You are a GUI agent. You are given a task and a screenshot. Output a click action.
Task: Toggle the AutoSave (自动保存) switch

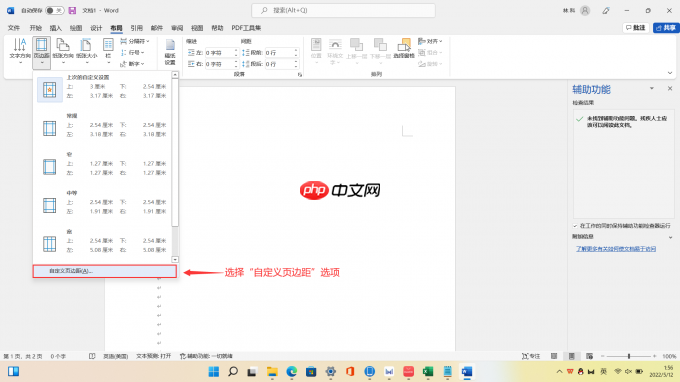pyautogui.click(x=55, y=10)
